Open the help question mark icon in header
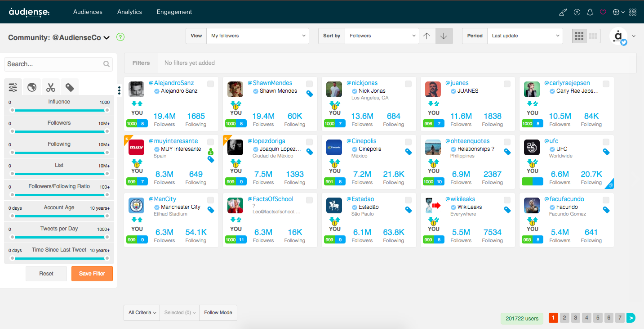The width and height of the screenshot is (644, 329). click(x=577, y=12)
